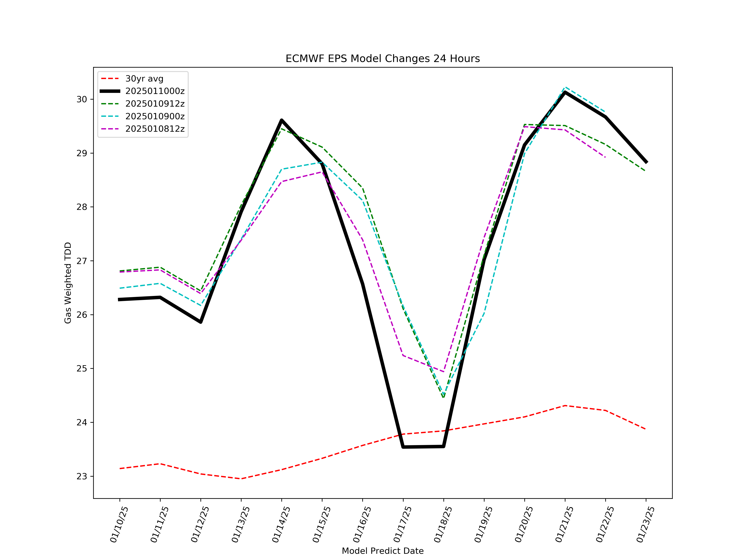Viewport: 747px width, 560px height.
Task: Click the chart title ECMWF EPS Model Changes
Action: point(383,59)
